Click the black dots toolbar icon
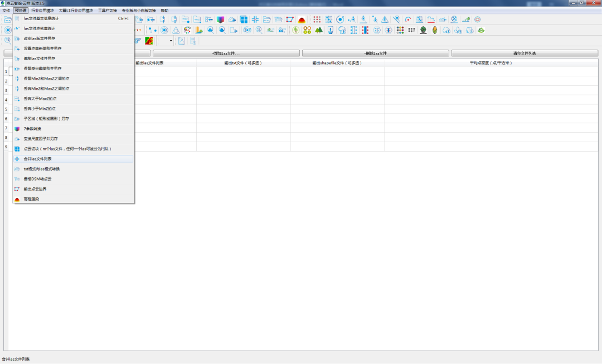Viewport: 602px width, 364px height. point(411,30)
